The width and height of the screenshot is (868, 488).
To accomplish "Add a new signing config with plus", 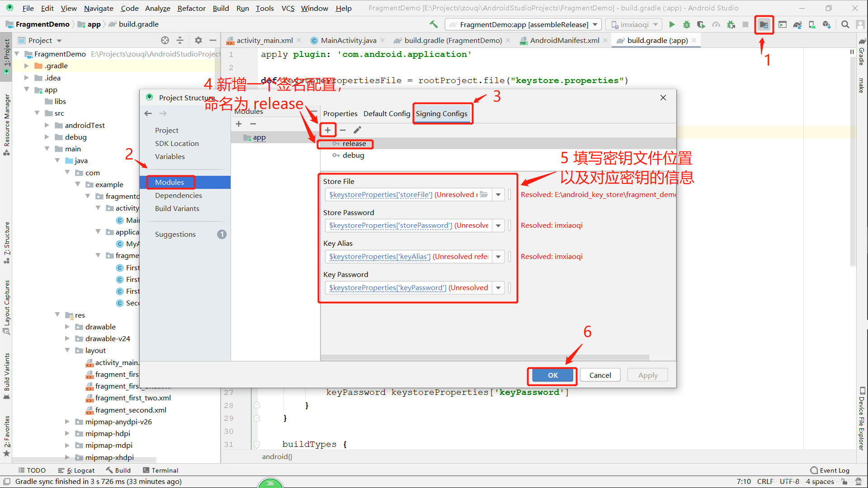I will pyautogui.click(x=328, y=130).
